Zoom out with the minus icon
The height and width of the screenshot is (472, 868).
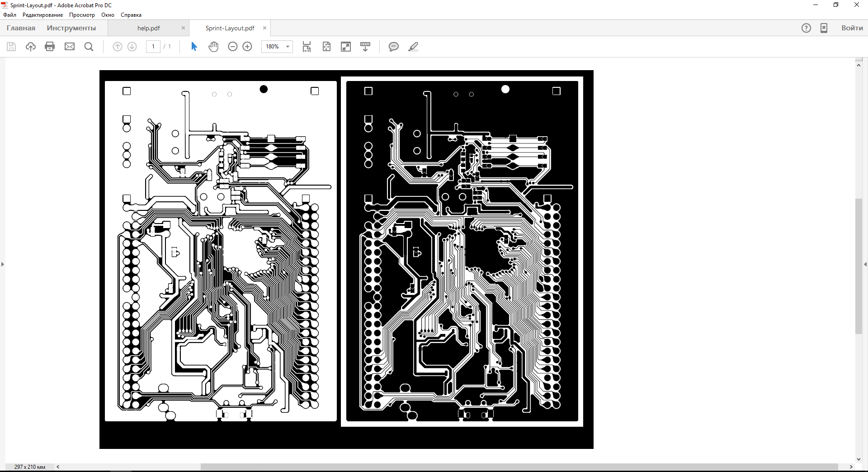[232, 47]
